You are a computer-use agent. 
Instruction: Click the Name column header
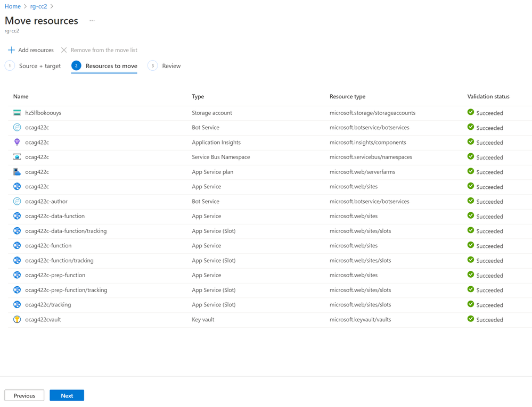[x=21, y=97]
